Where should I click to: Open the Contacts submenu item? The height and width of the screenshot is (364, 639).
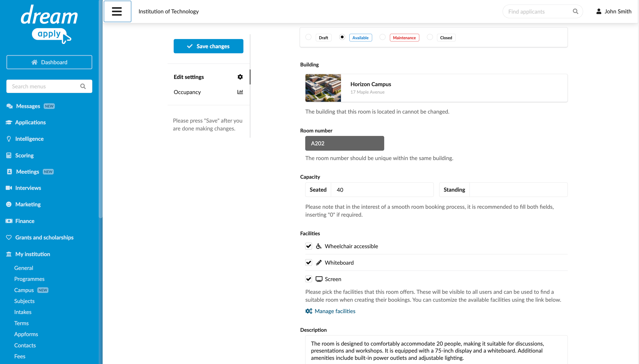coord(25,346)
